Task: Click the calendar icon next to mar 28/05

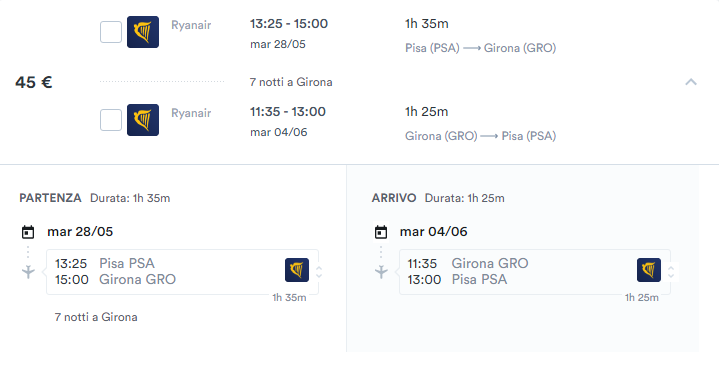Action: 28,232
